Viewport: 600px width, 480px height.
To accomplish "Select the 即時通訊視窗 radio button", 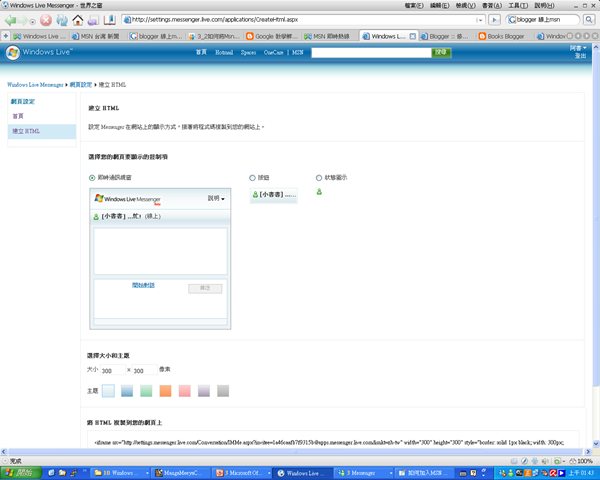I will tap(92, 178).
